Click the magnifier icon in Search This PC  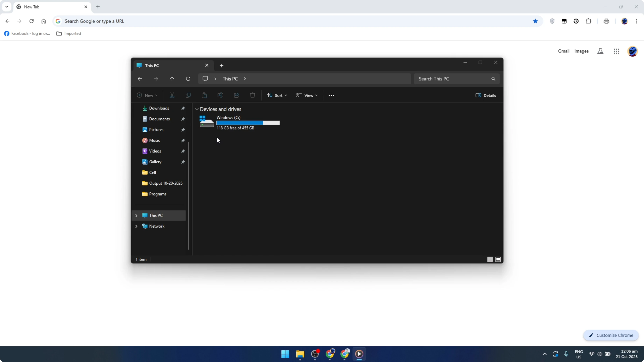pyautogui.click(x=493, y=79)
